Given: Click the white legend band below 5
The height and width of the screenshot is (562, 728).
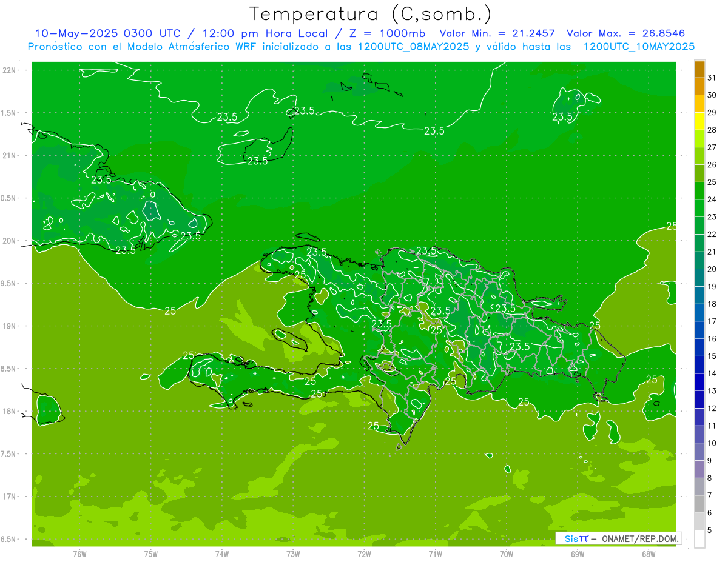Looking at the screenshot, I should click(699, 539).
